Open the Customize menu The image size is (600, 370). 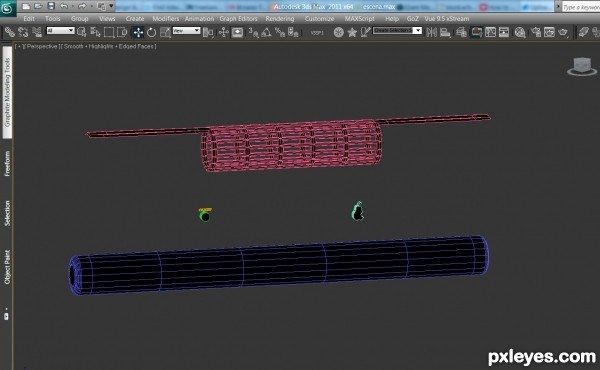(320, 19)
